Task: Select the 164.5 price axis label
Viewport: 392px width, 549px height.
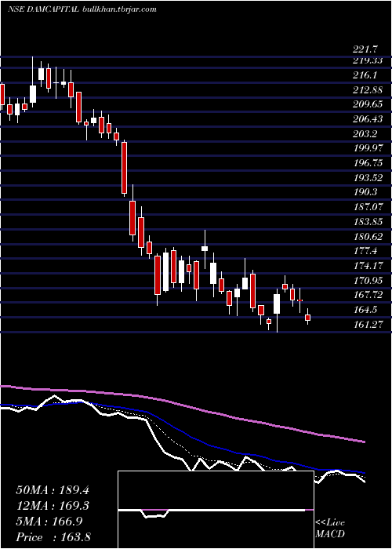Action: tap(365, 310)
